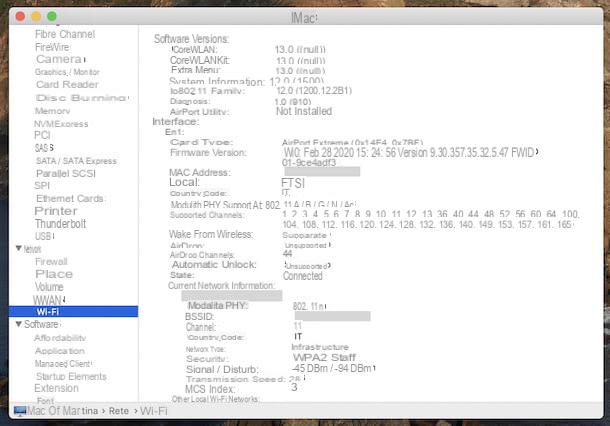
Task: Click the CoreWLAN version value
Action: click(300, 49)
